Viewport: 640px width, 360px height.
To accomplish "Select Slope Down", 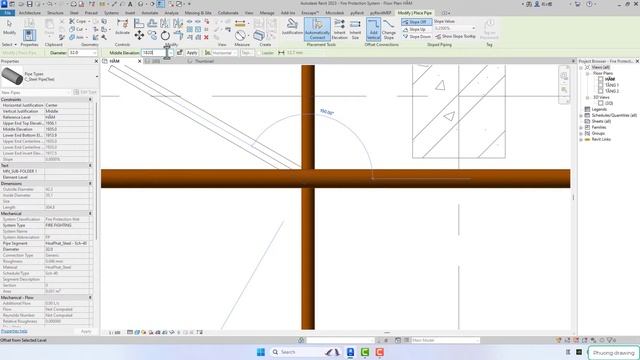I will (x=416, y=36).
